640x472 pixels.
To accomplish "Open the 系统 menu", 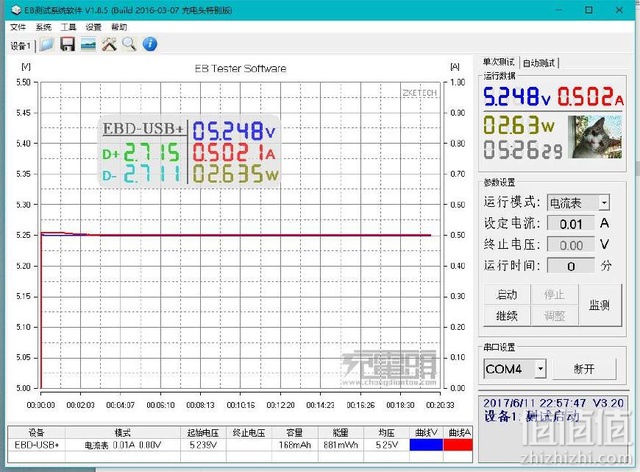I will click(x=43, y=27).
